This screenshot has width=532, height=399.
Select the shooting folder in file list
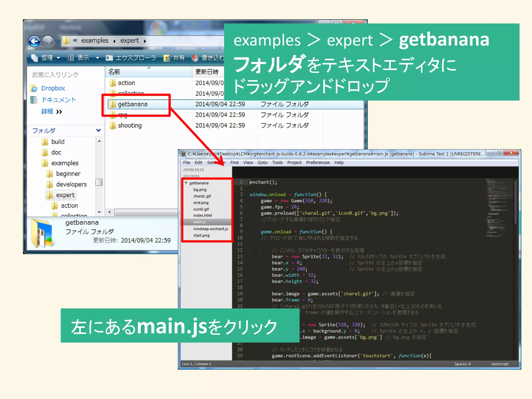[126, 125]
